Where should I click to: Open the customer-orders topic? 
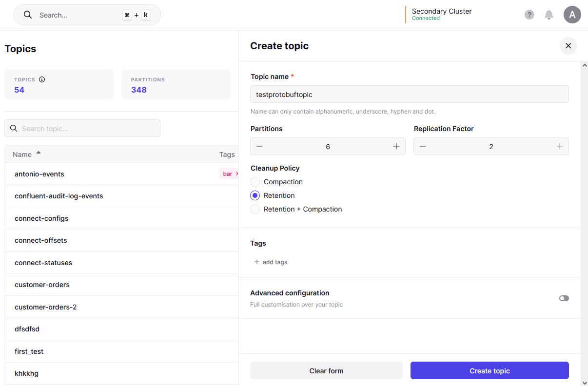(42, 285)
